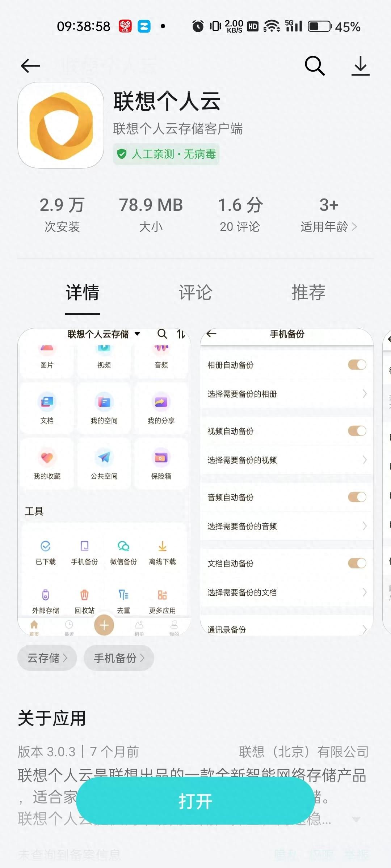Tap the 手机备份 category tag
391x868 pixels.
tap(119, 658)
